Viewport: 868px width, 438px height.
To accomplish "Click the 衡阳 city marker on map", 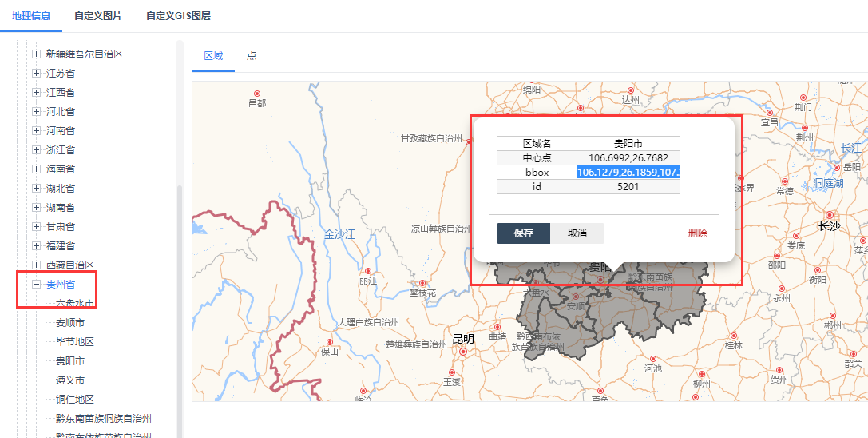I will point(818,270).
